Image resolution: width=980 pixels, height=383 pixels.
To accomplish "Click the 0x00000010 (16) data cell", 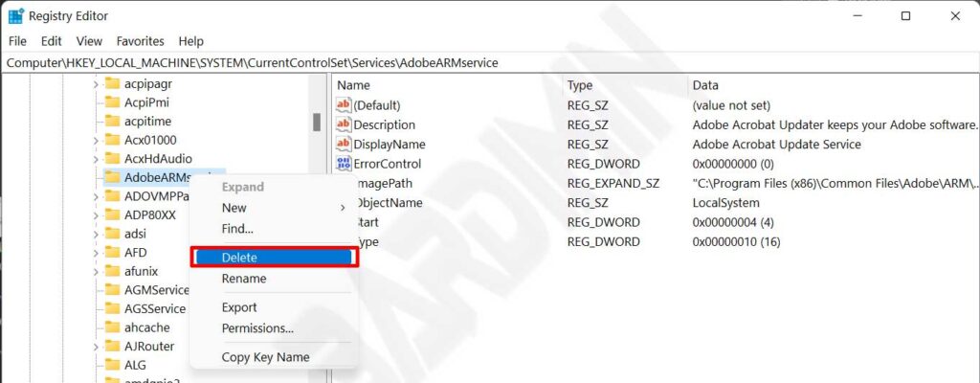I will tap(736, 241).
